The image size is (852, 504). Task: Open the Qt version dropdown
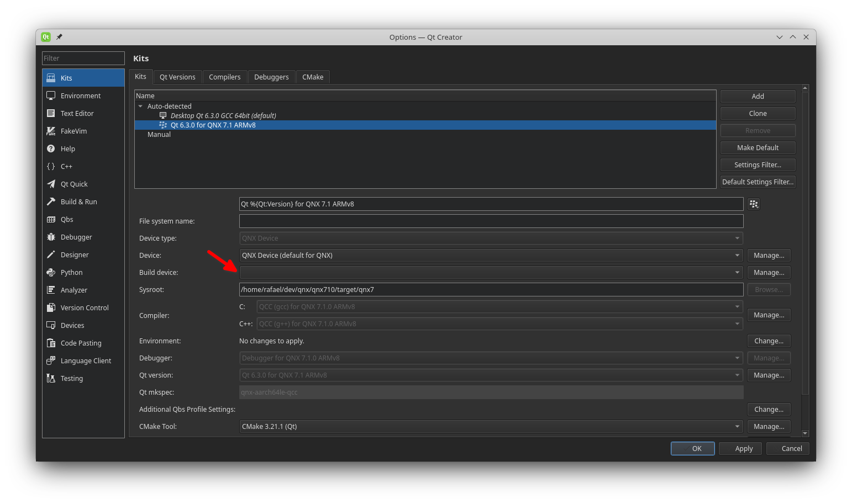pyautogui.click(x=491, y=375)
